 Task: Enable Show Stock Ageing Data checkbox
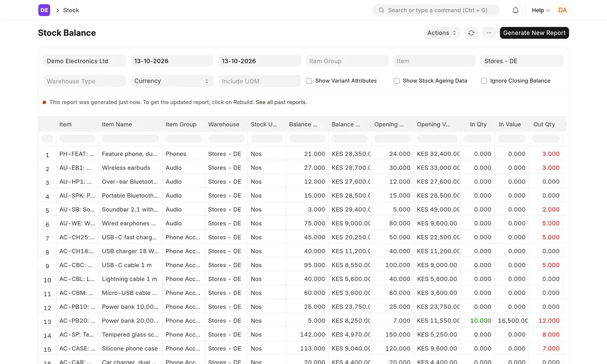coord(397,81)
